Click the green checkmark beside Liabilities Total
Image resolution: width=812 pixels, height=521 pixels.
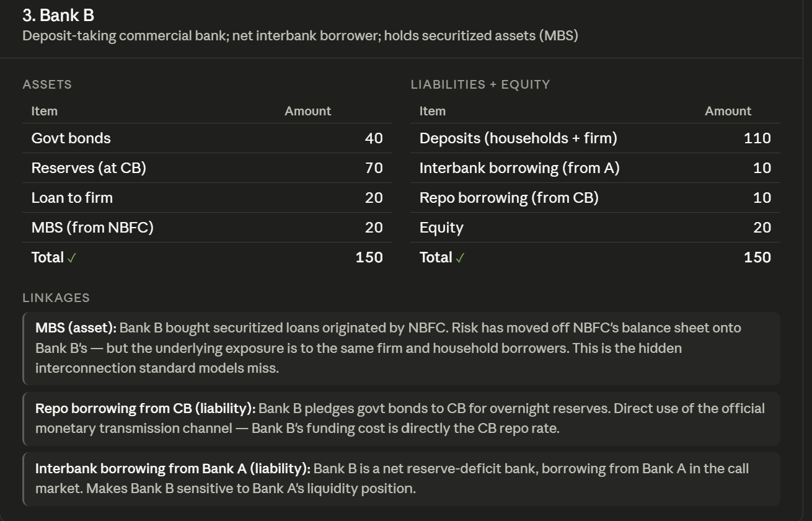point(460,258)
